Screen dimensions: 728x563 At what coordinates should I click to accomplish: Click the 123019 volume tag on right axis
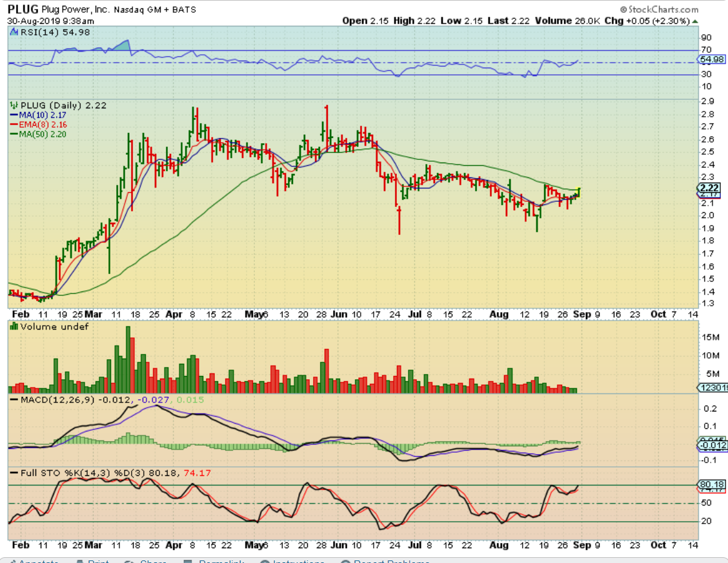[x=714, y=388]
